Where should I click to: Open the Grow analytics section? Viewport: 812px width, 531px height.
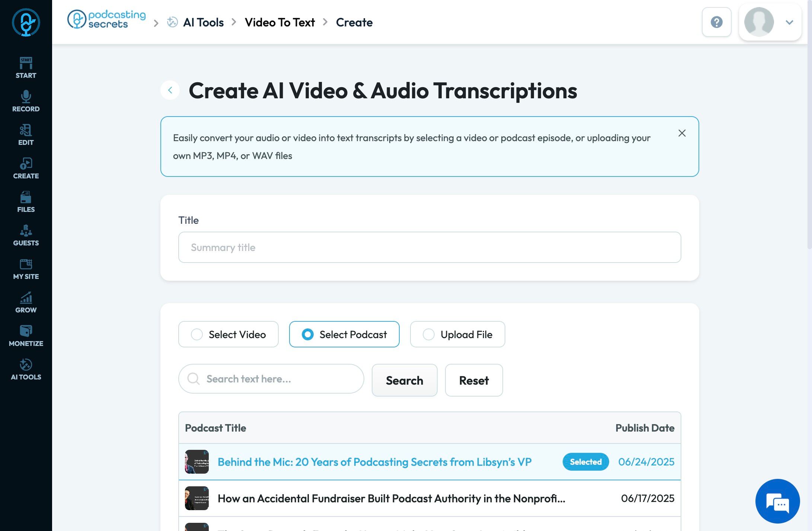[x=26, y=302]
